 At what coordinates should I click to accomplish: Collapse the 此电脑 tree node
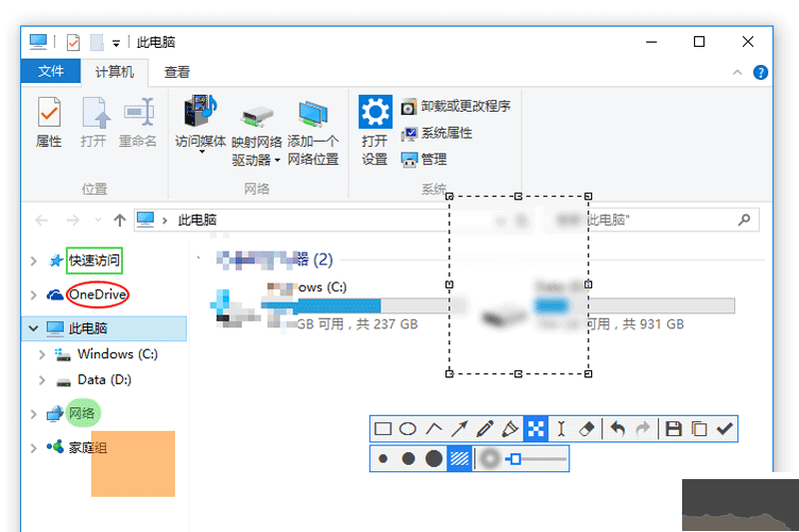tap(34, 328)
